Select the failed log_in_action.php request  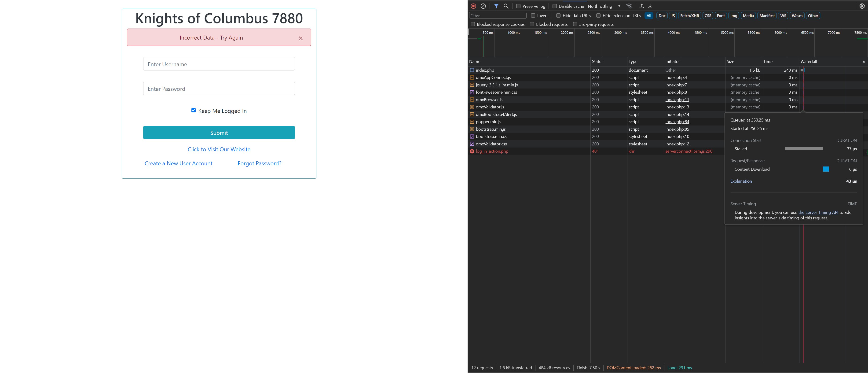click(492, 151)
